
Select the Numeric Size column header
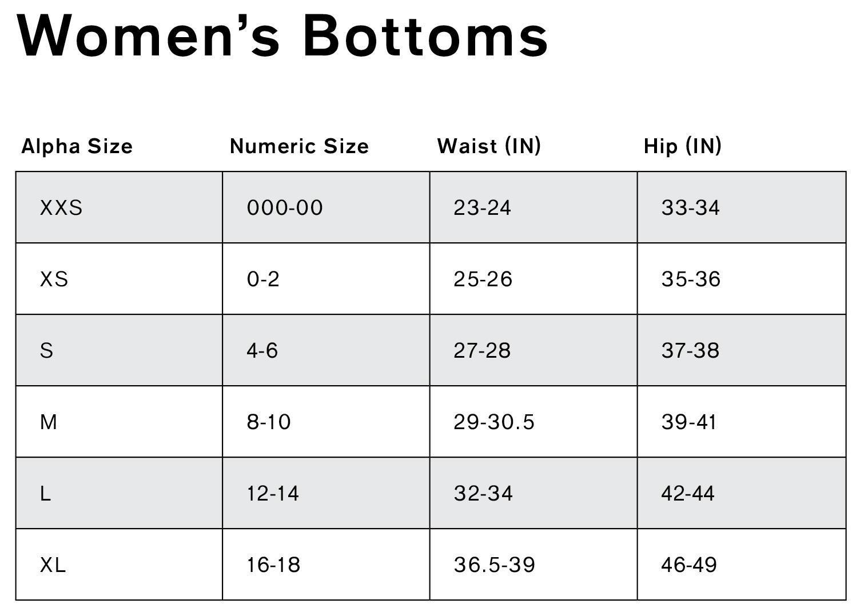click(x=299, y=146)
